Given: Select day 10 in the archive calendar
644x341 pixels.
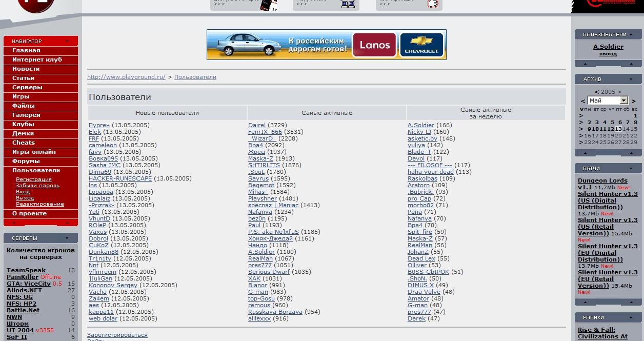Looking at the screenshot, I should click(x=596, y=129).
